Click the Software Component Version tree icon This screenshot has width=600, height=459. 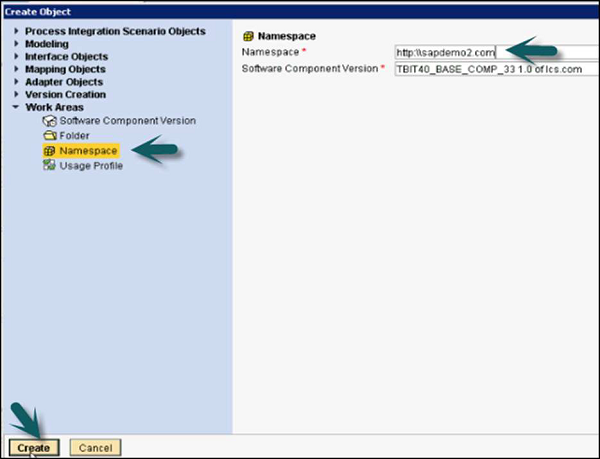point(49,121)
